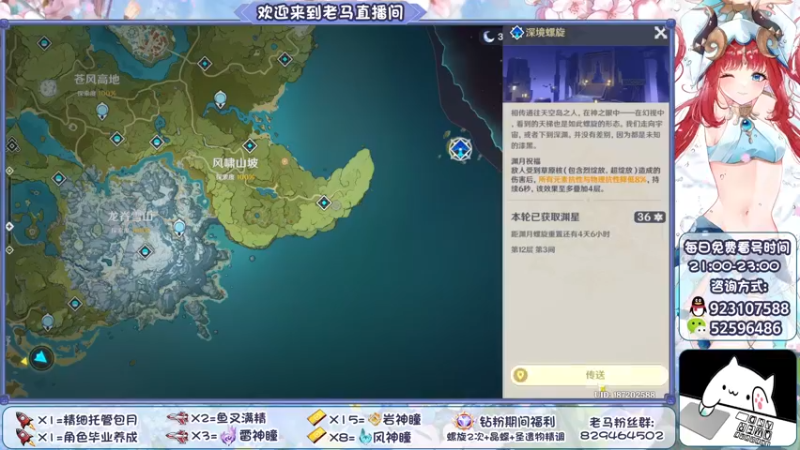Click the orange highlighted resistance text
This screenshot has height=450, width=800.
coord(592,180)
